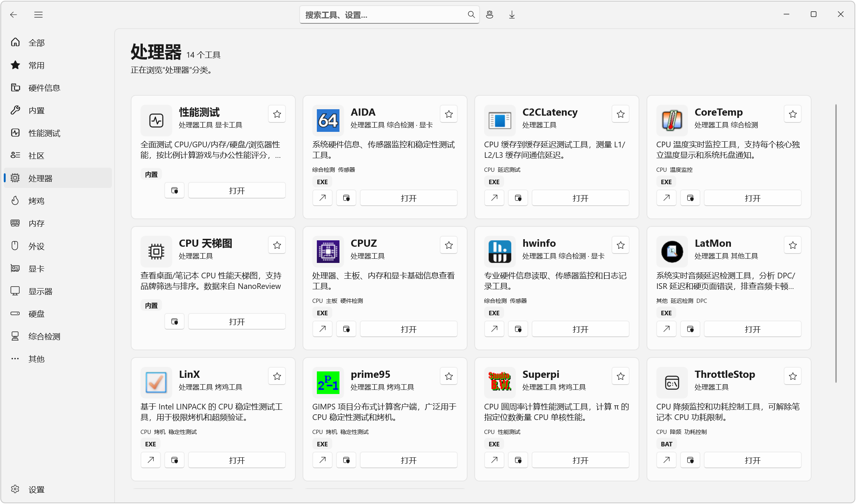Star the prime95 tool
The width and height of the screenshot is (856, 504).
(x=449, y=376)
